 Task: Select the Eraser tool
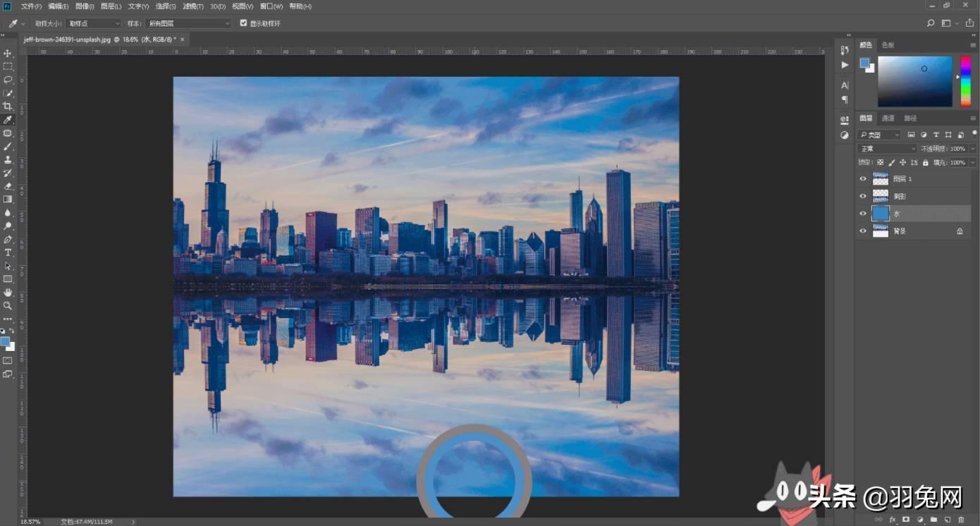(x=8, y=186)
